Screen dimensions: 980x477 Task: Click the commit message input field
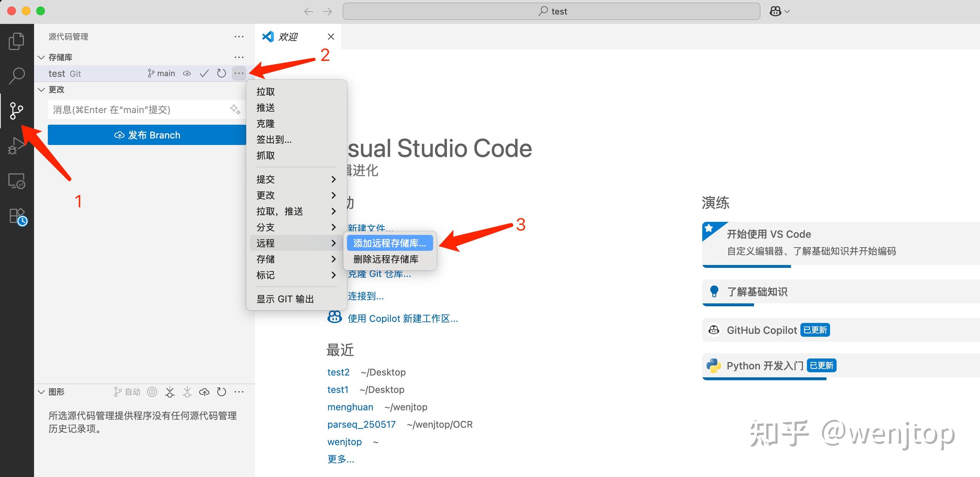point(141,109)
